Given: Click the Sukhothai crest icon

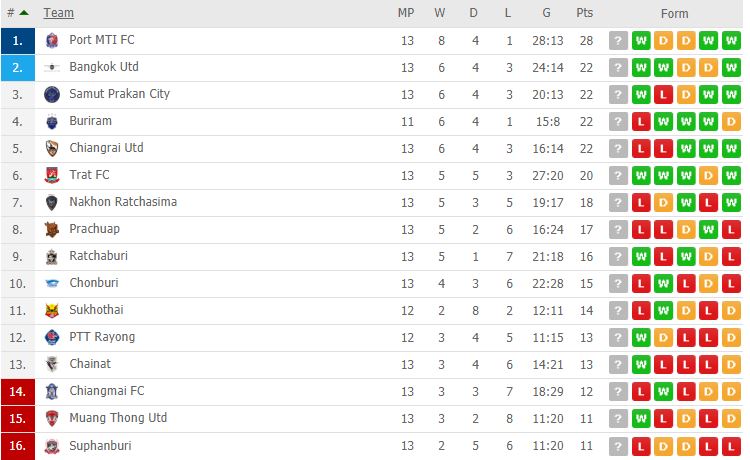Looking at the screenshot, I should (x=52, y=311).
